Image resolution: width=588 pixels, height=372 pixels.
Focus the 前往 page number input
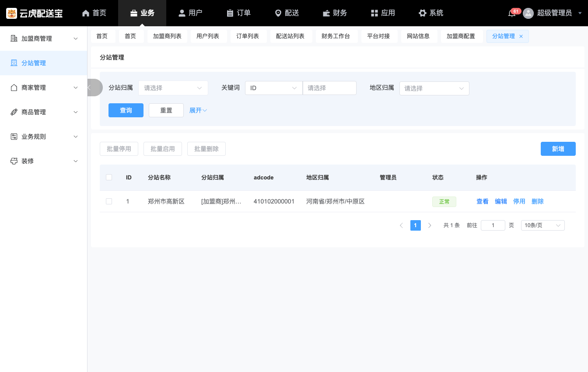pyautogui.click(x=493, y=225)
